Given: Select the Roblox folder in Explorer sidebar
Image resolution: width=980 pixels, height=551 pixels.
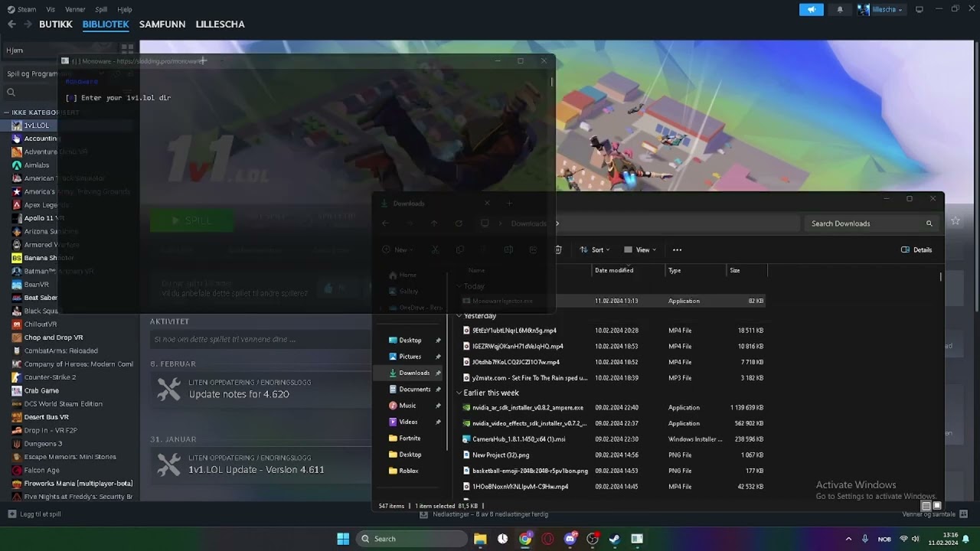Looking at the screenshot, I should [x=408, y=471].
